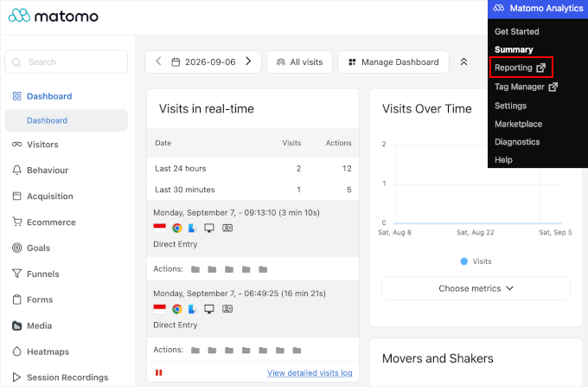
Task: Click the Last 30 minutes row
Action: pos(252,190)
